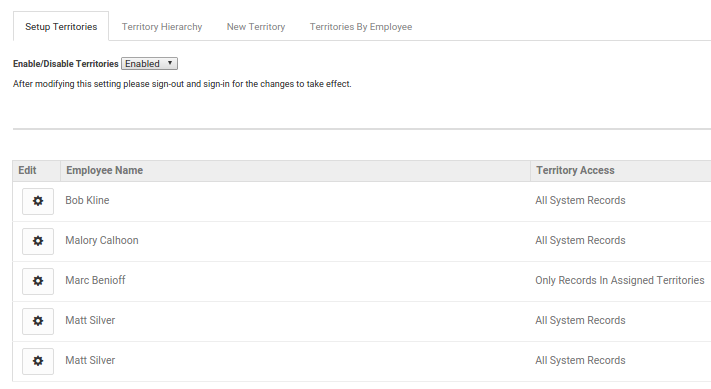Select the Malory Calhoon employee name
Image resolution: width=711 pixels, height=389 pixels.
[102, 240]
